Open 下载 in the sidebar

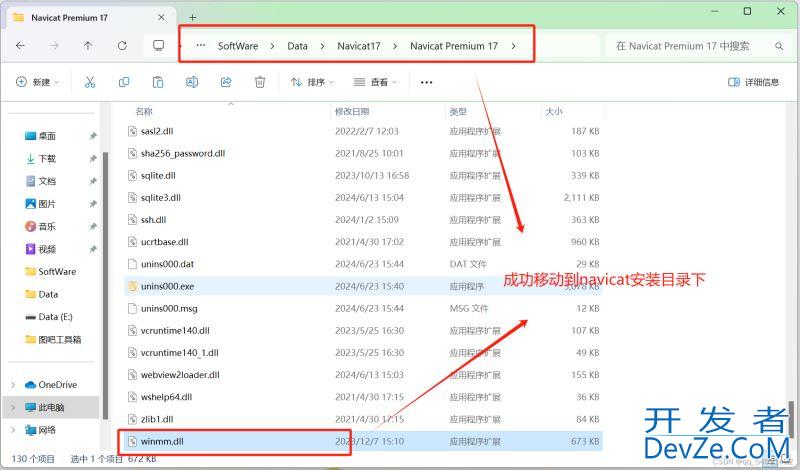coord(47,159)
